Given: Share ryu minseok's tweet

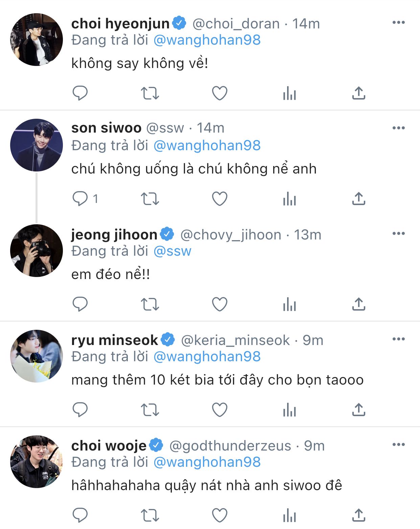Looking at the screenshot, I should [x=358, y=410].
